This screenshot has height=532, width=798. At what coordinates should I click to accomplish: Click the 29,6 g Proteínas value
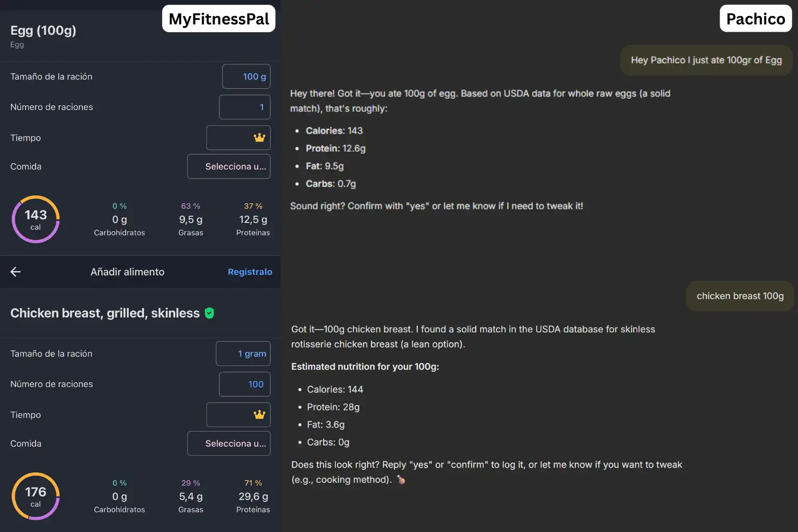253,496
